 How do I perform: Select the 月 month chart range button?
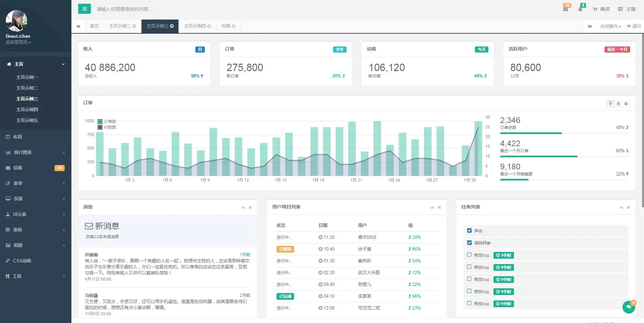(618, 104)
